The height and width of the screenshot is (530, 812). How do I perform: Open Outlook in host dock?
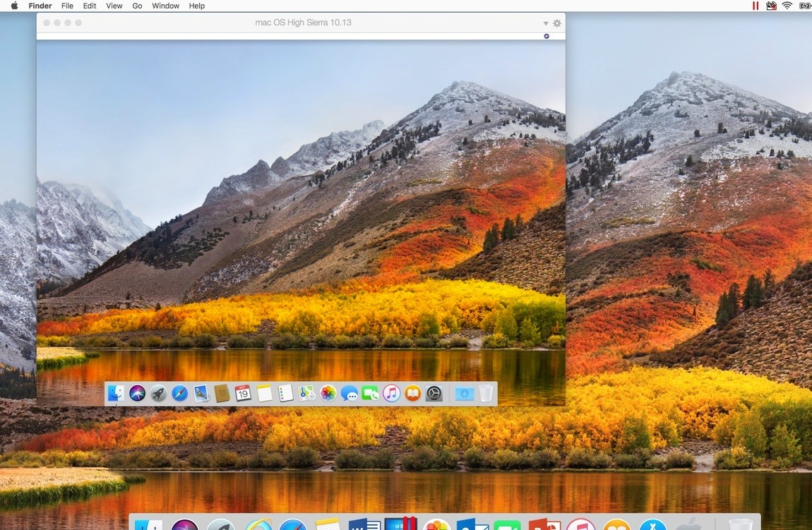[x=472, y=524]
